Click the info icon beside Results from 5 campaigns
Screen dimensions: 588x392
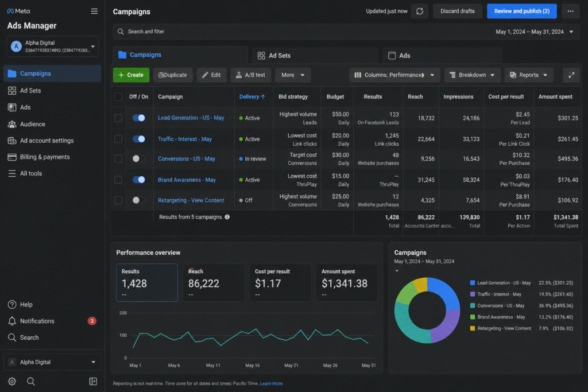click(x=227, y=217)
